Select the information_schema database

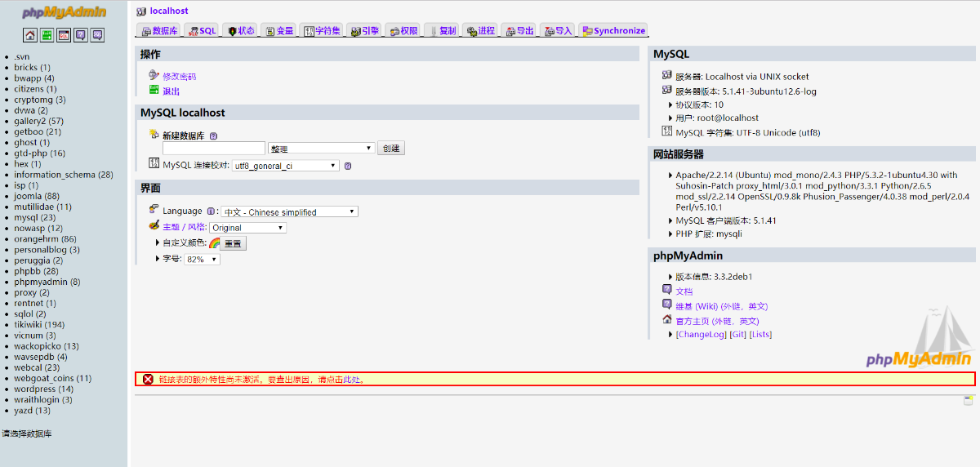click(x=55, y=175)
